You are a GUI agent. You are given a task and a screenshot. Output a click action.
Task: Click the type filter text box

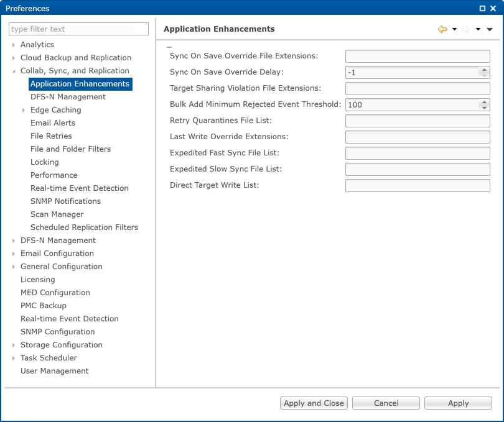[x=78, y=29]
